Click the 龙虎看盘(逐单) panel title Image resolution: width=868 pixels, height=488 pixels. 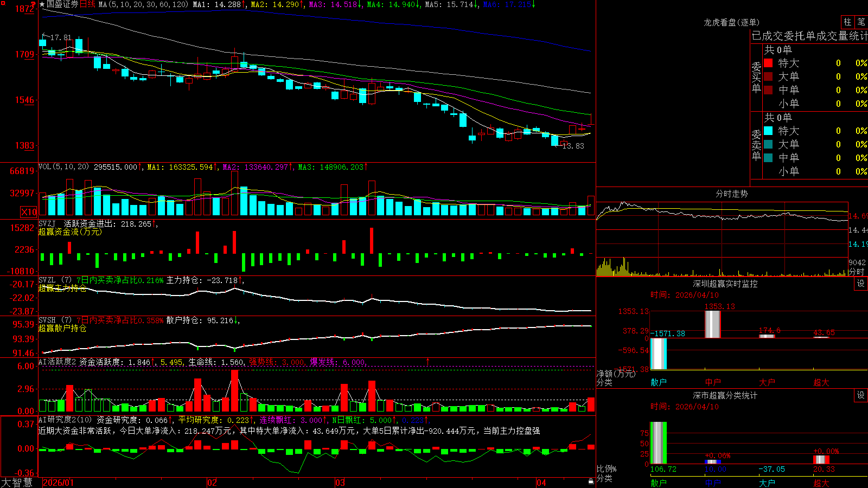point(731,22)
